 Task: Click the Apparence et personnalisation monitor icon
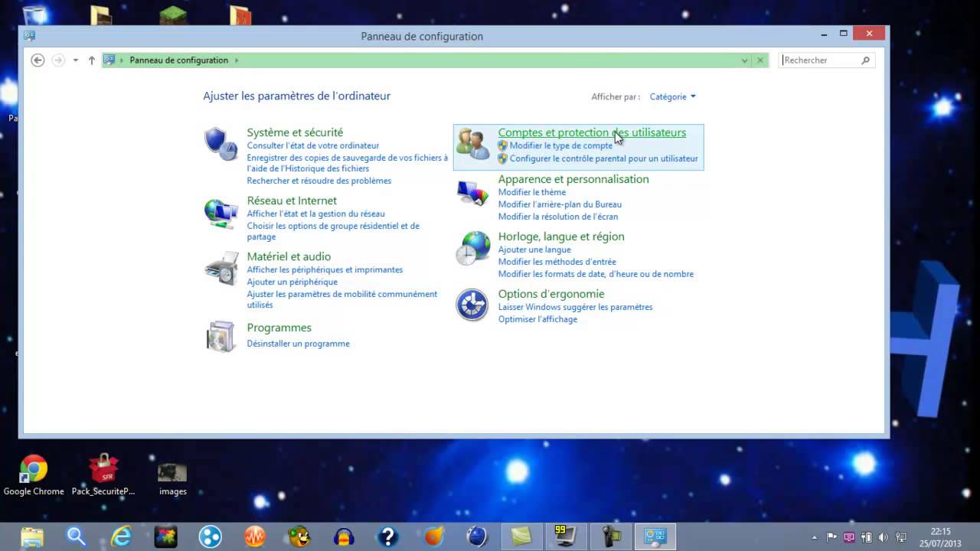pos(472,191)
